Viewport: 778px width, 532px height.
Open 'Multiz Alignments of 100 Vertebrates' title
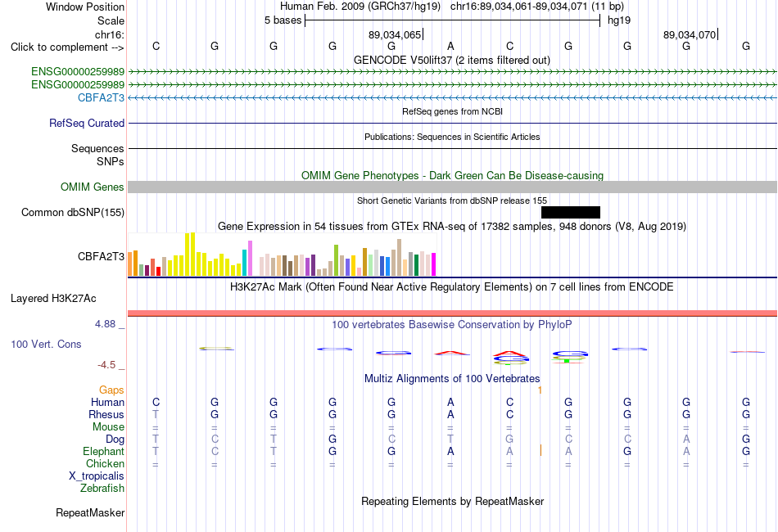(451, 379)
